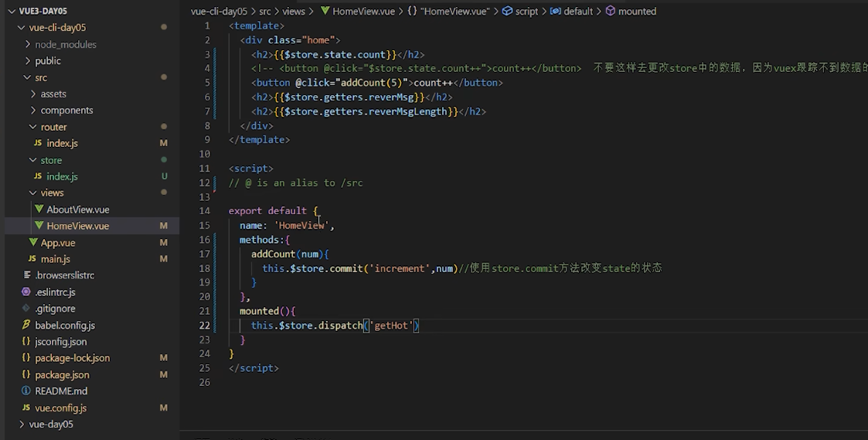868x440 pixels.
Task: Collapse the router folder
Action: pyautogui.click(x=33, y=126)
